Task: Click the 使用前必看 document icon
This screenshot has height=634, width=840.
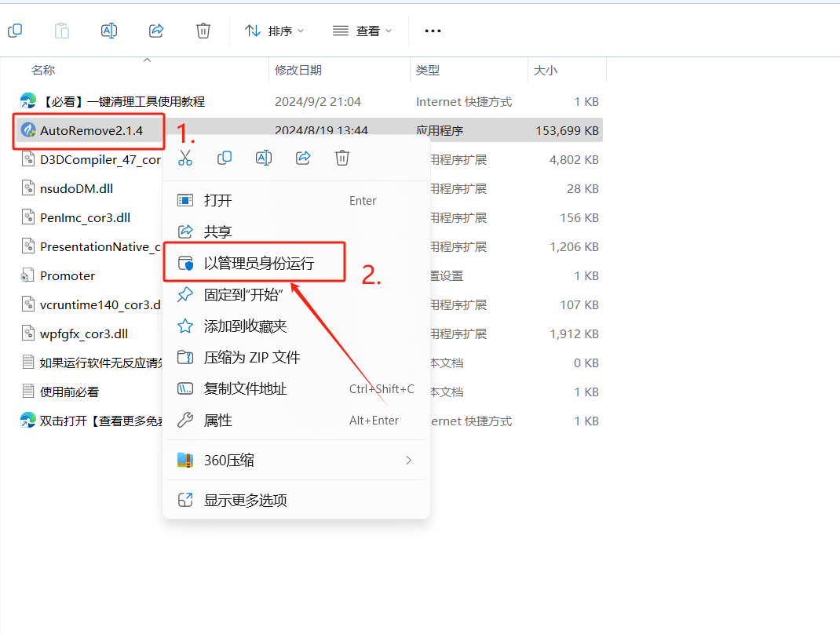Action: pos(27,391)
